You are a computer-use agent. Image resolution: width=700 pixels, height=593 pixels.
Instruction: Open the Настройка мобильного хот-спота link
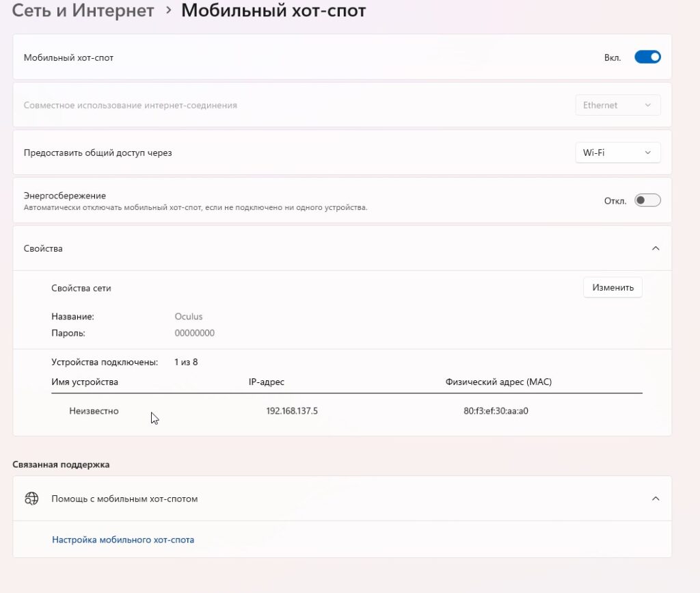(x=123, y=540)
